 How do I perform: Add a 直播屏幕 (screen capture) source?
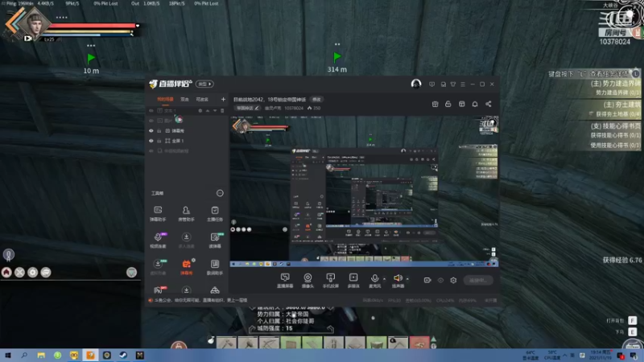pyautogui.click(x=285, y=281)
